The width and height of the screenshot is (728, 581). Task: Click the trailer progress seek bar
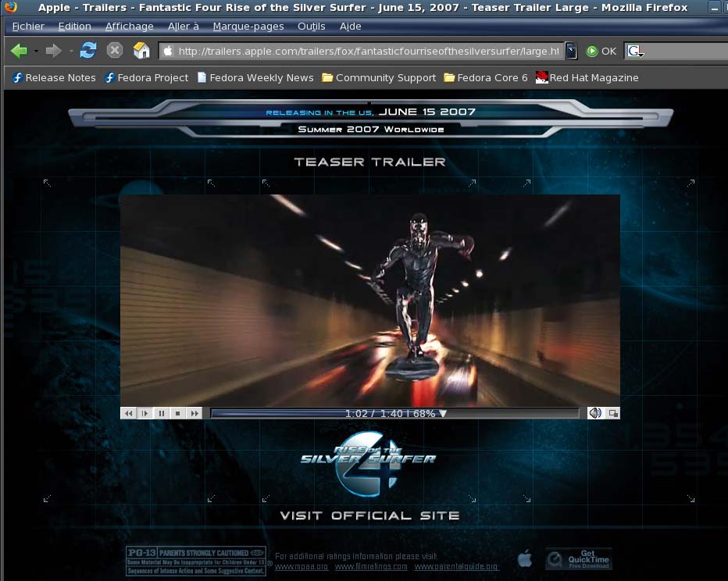(x=395, y=413)
